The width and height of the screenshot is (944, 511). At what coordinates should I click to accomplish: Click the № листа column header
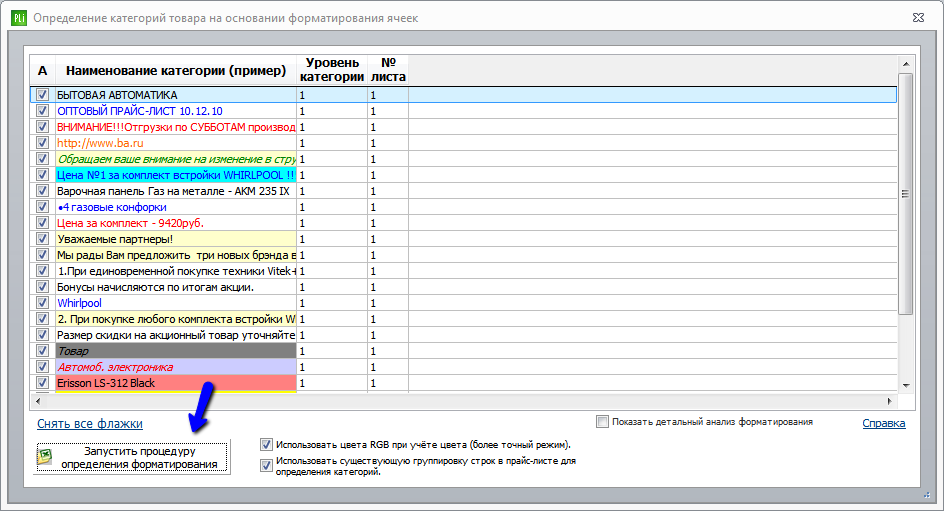pyautogui.click(x=388, y=70)
